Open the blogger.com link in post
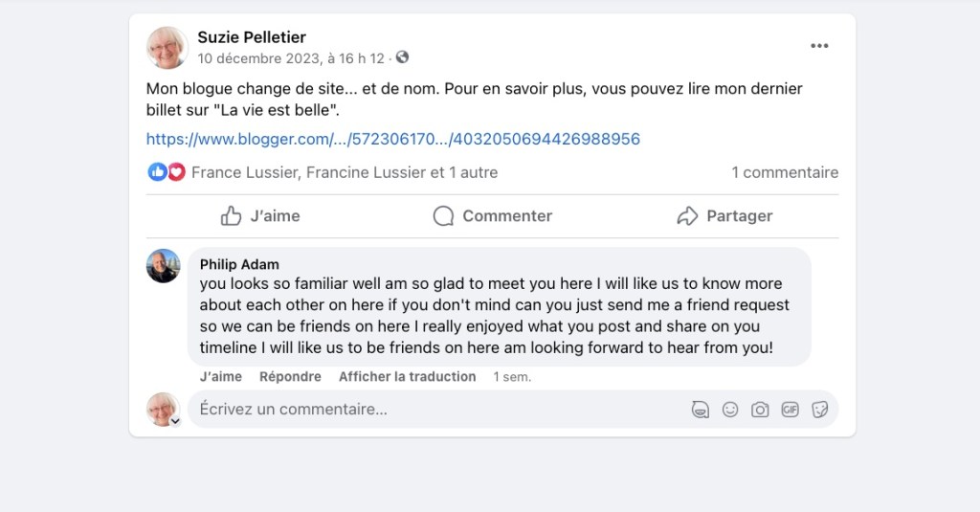Viewport: 980px width, 512px height. click(392, 139)
